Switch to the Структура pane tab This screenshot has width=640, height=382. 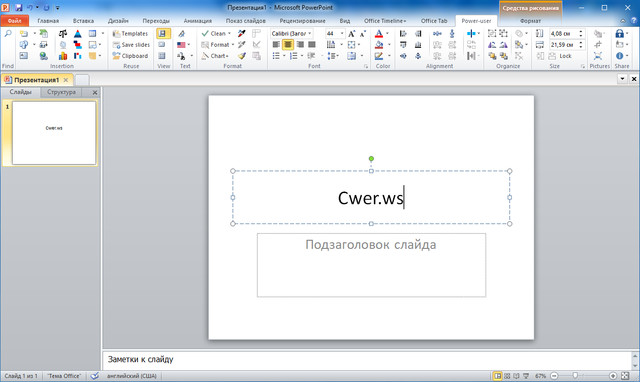coord(61,92)
